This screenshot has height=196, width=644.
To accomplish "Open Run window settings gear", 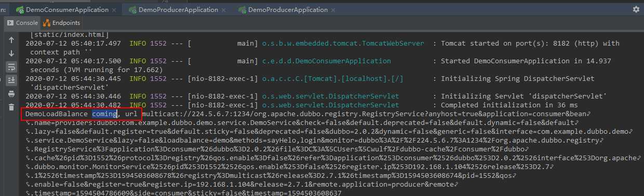I will (636, 9).
